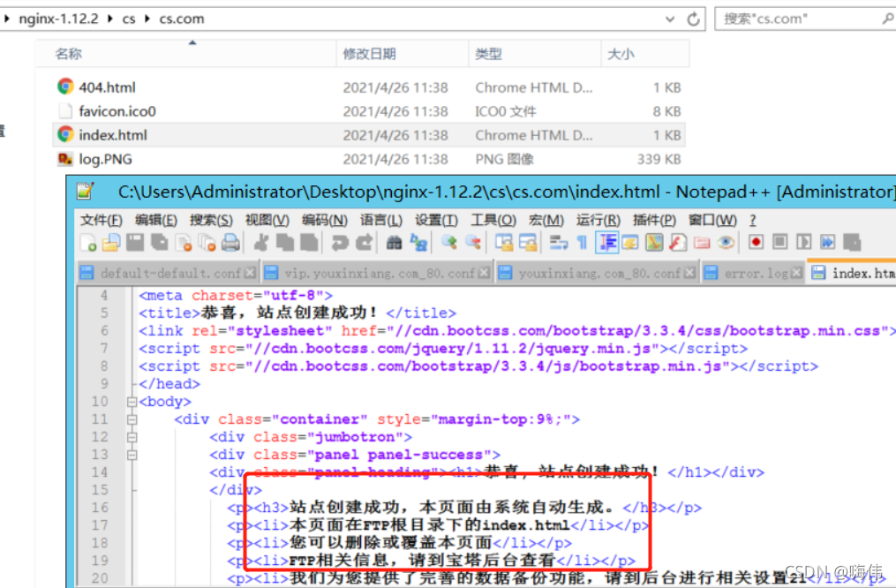Image resolution: width=896 pixels, height=588 pixels.
Task: Collapse the body fold marker on line 10
Action: 132,402
